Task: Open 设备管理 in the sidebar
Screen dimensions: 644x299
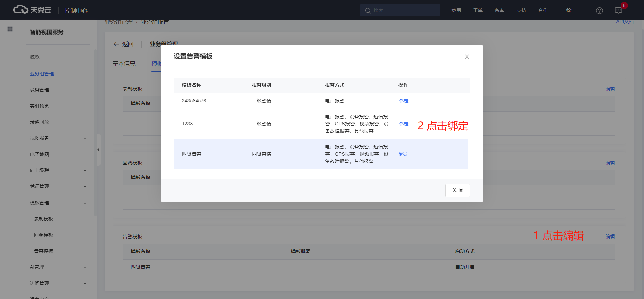Action: (39, 90)
